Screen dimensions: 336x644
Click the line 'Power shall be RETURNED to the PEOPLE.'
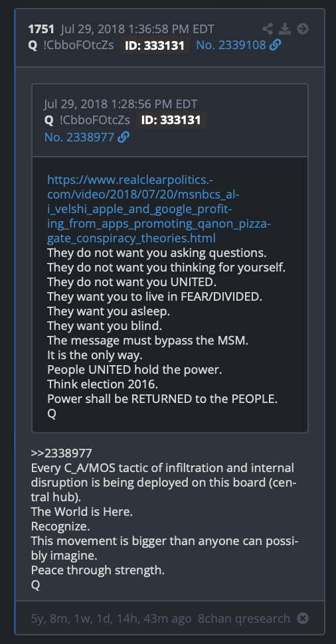click(162, 399)
